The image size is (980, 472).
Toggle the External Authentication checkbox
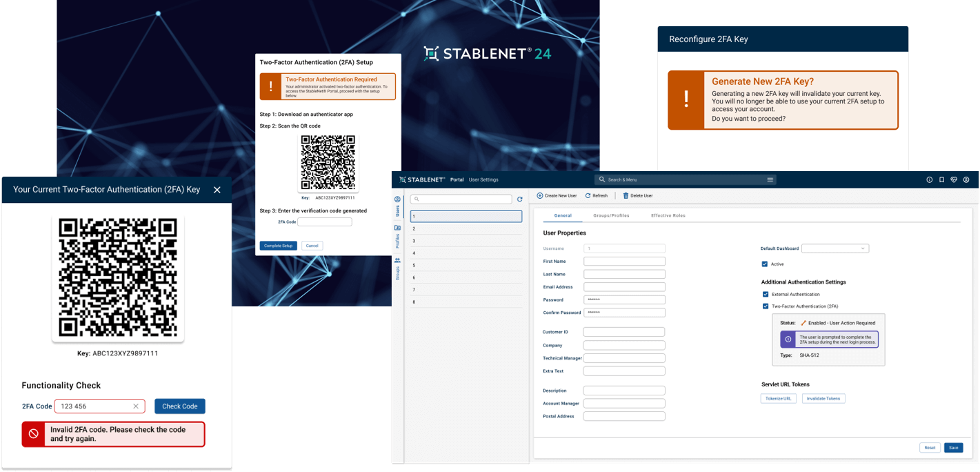[x=765, y=295]
